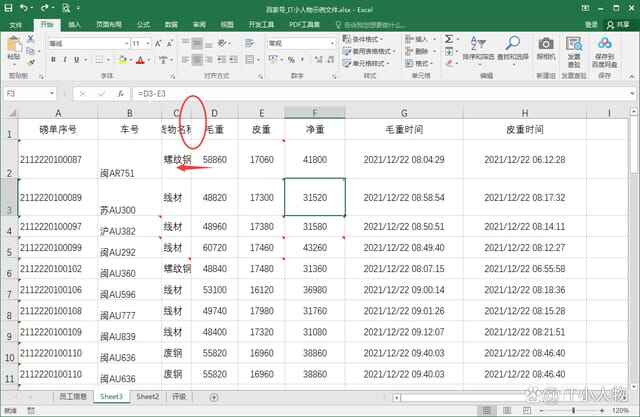Open the merge and center dropdown
Viewport: 640px width, 417px height.
pyautogui.click(x=259, y=60)
